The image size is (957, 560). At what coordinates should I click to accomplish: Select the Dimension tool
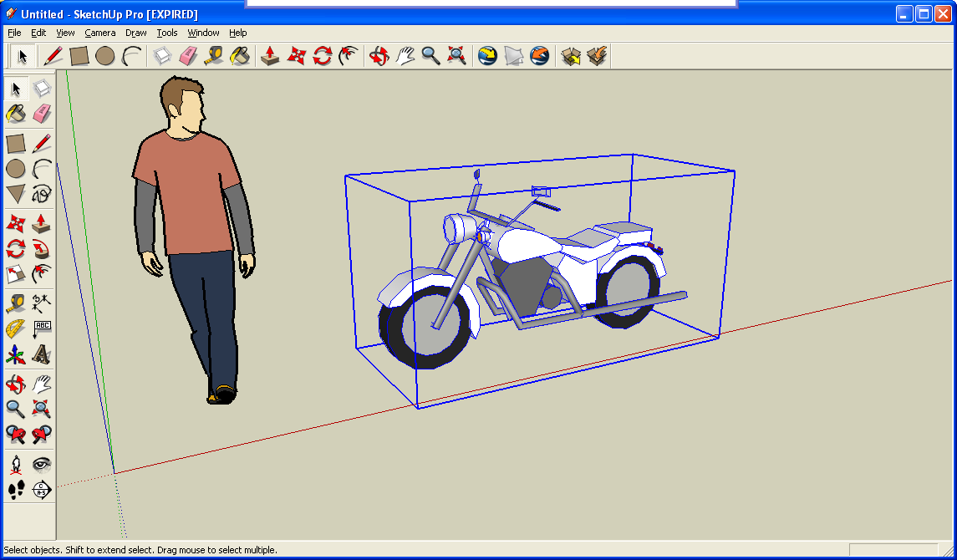click(42, 303)
